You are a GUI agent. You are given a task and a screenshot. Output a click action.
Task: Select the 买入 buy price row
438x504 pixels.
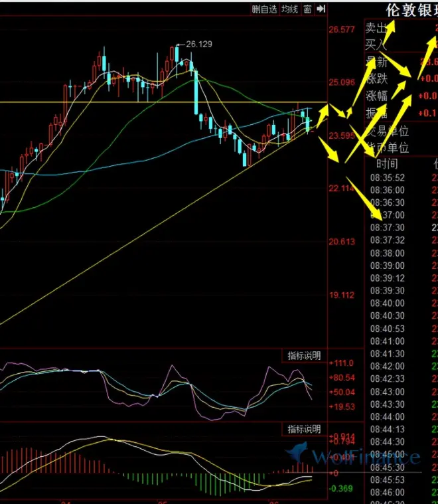(376, 44)
